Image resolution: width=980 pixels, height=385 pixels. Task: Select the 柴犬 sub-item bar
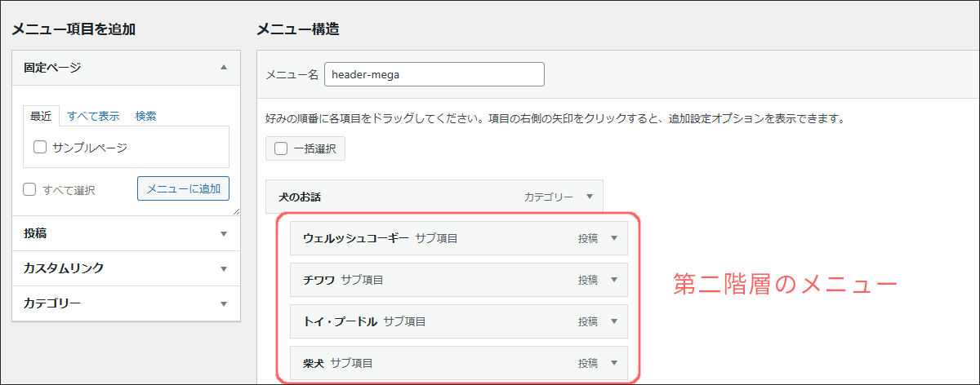click(457, 363)
